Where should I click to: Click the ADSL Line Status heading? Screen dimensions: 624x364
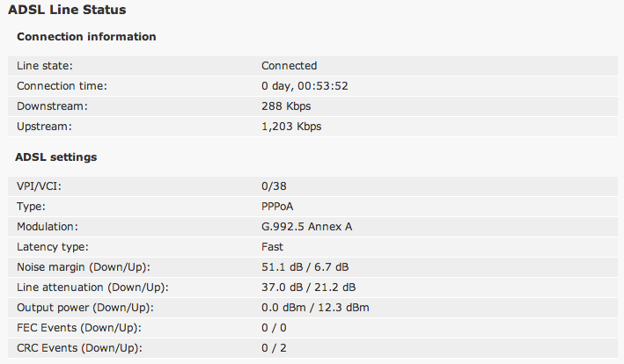(67, 10)
